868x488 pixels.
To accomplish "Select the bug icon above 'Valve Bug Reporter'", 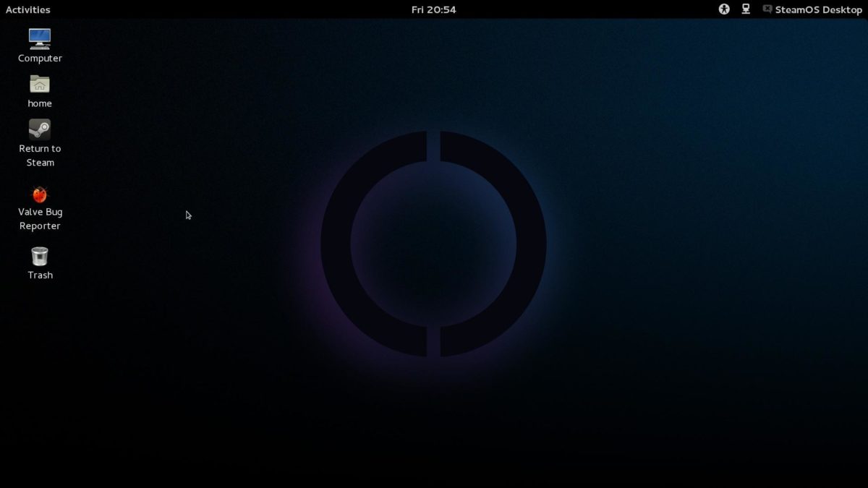I will (39, 194).
